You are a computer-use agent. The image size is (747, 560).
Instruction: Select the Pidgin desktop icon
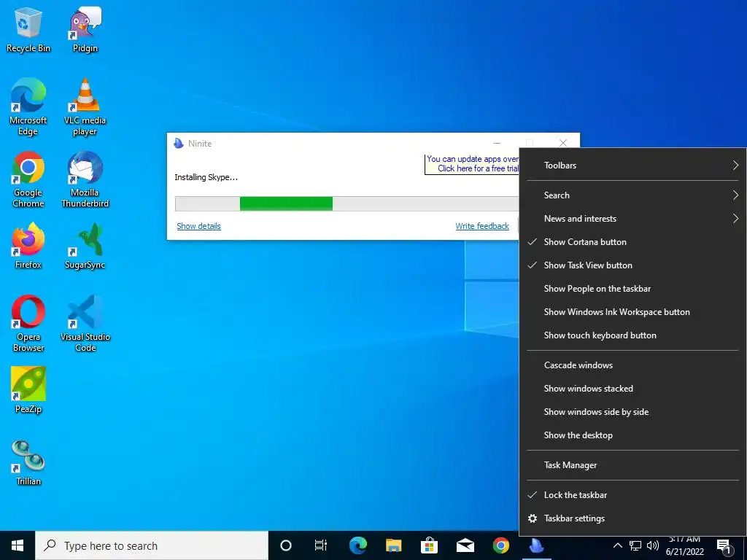(85, 29)
